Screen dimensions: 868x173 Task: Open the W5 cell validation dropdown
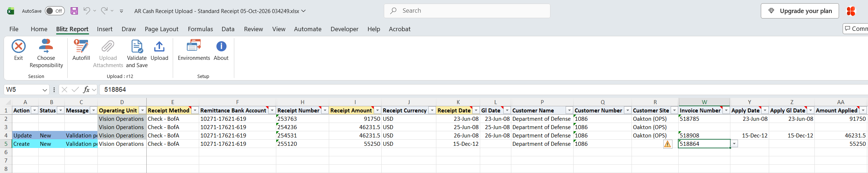click(734, 144)
